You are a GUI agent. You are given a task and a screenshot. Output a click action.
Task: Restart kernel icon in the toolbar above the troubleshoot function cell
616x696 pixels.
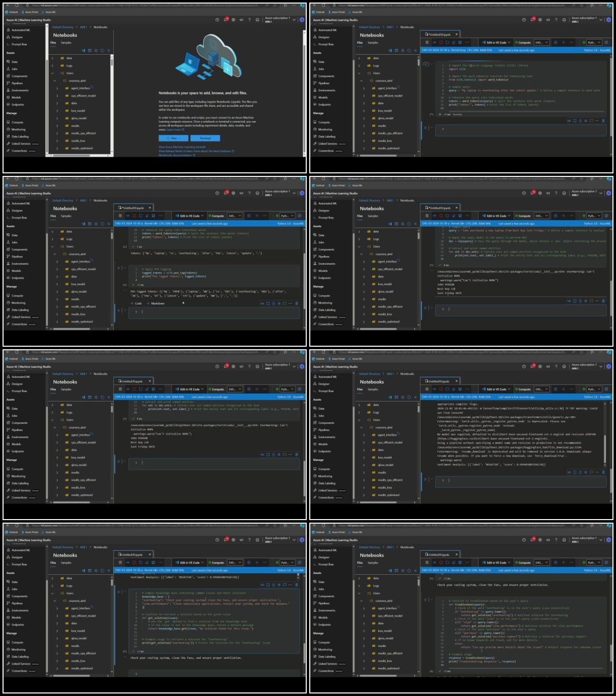click(x=447, y=563)
